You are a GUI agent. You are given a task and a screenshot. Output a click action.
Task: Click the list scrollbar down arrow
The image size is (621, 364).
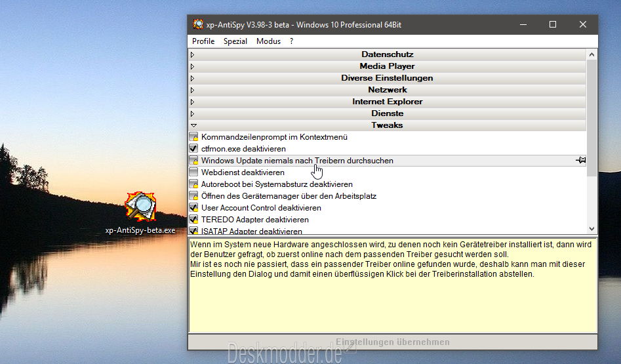pyautogui.click(x=591, y=229)
